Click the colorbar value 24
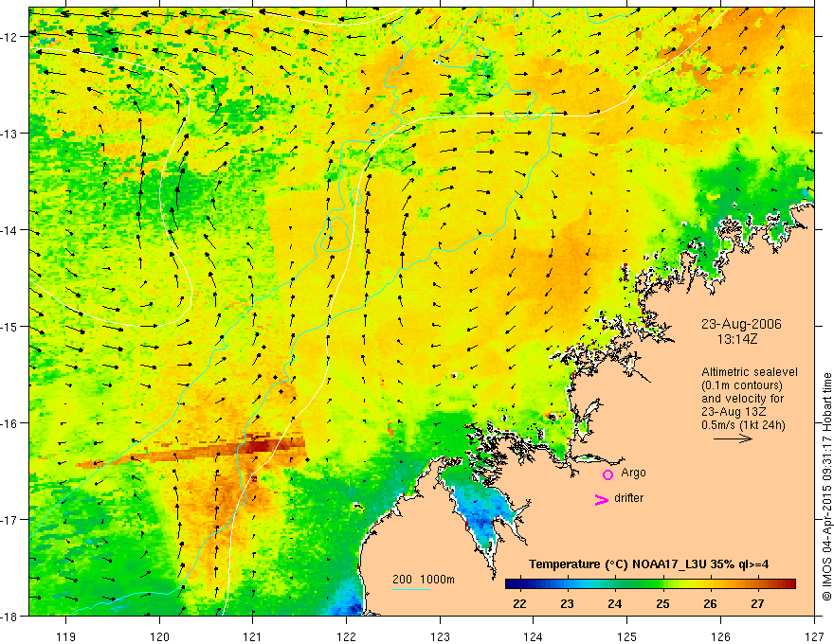The width and height of the screenshot is (834, 644). [x=615, y=603]
